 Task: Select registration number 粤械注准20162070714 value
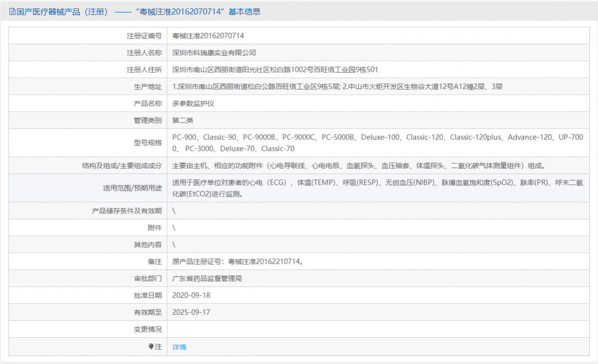point(208,36)
